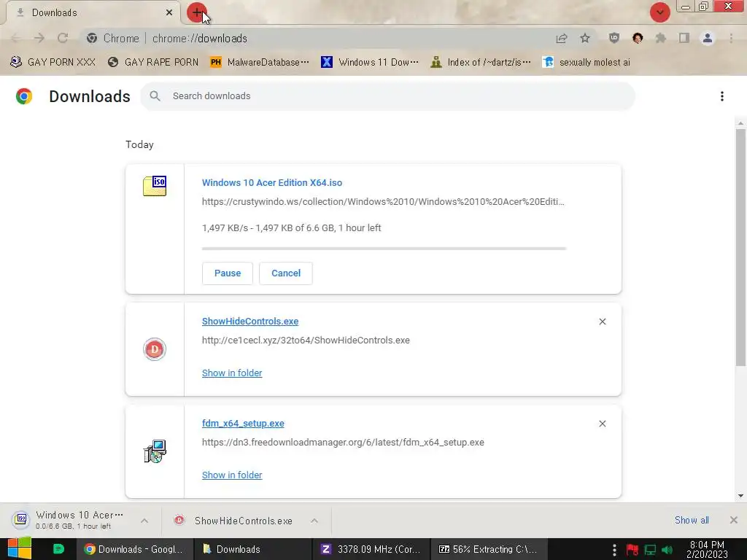
Task: Click the green taskbar app icon
Action: click(58, 548)
